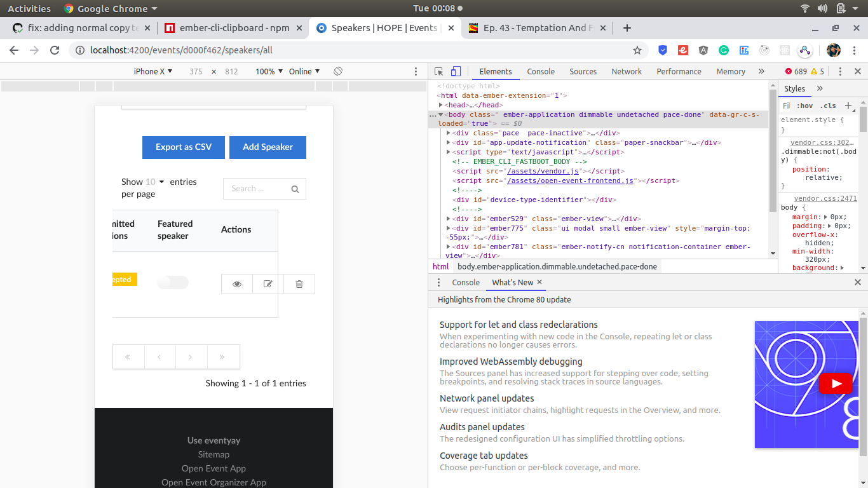Image resolution: width=868 pixels, height=488 pixels.
Task: Expand the margin property triangle
Action: click(x=825, y=217)
